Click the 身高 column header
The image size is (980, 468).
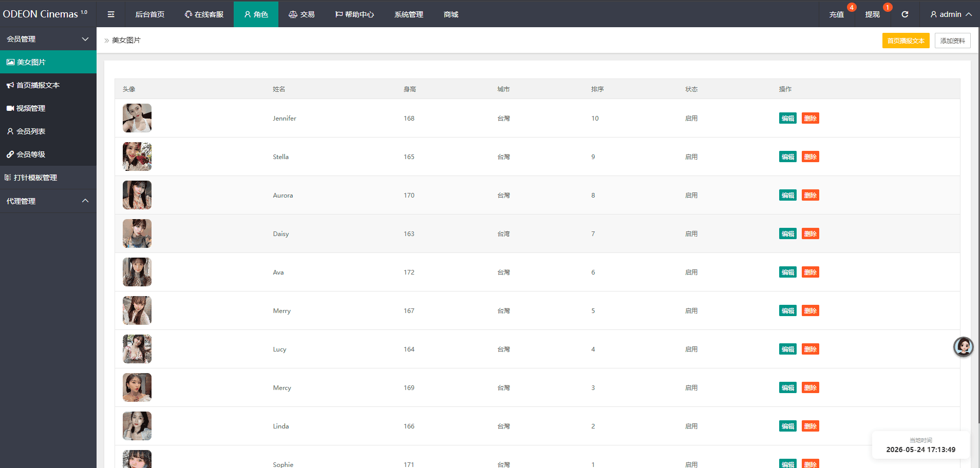(410, 89)
